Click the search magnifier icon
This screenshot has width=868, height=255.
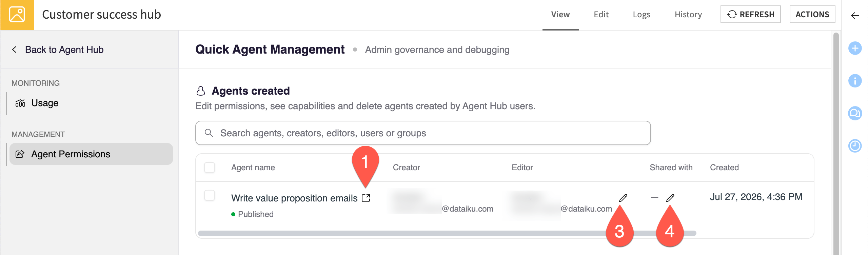[209, 133]
